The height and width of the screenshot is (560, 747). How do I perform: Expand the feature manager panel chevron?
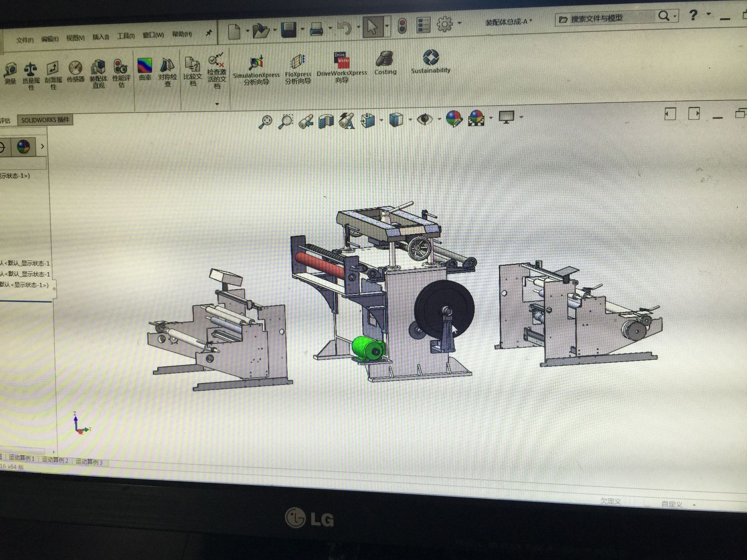pos(42,147)
